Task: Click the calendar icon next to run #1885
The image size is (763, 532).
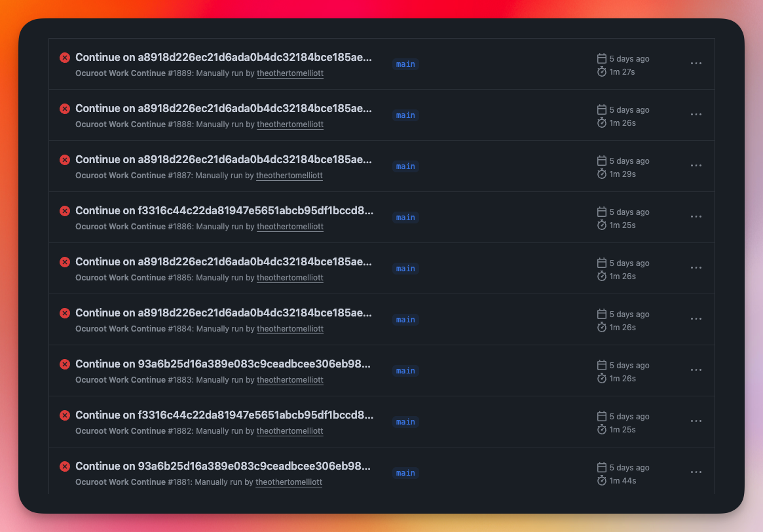Action: tap(601, 263)
